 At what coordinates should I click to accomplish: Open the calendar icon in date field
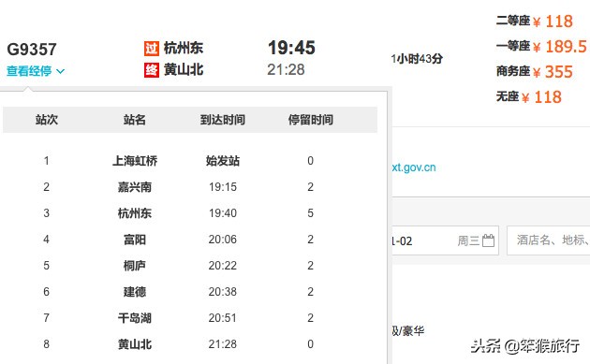click(488, 240)
